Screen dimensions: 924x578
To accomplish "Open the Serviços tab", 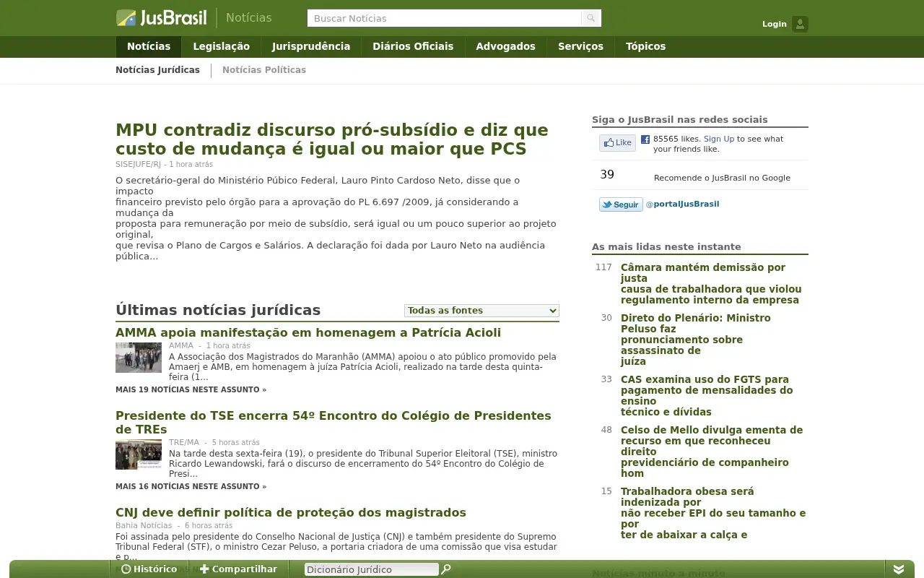I will (x=580, y=46).
